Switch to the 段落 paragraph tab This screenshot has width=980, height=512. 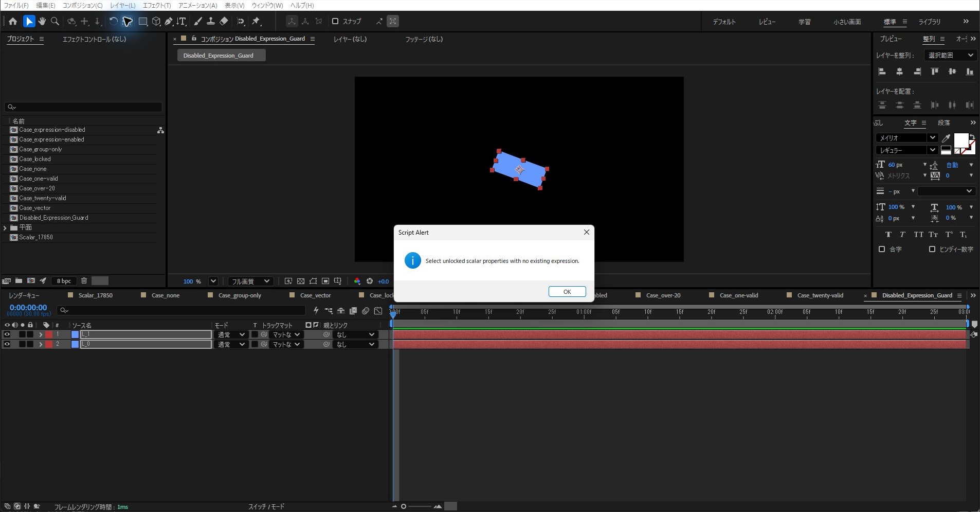click(x=944, y=122)
